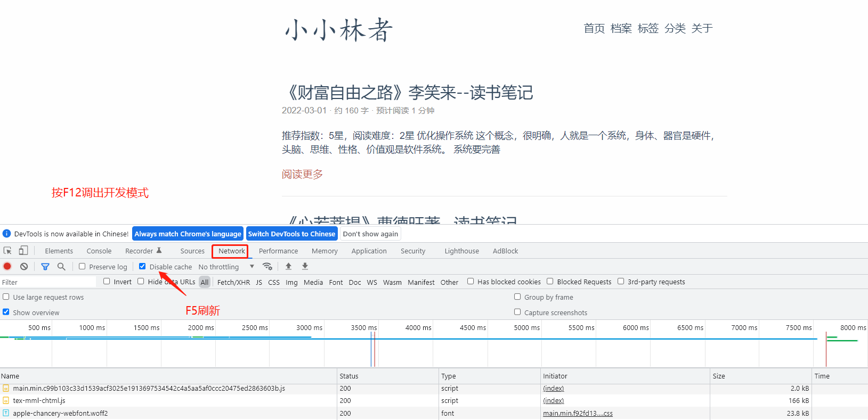The image size is (868, 420).
Task: Tick the Invert filter checkbox
Action: pyautogui.click(x=107, y=281)
